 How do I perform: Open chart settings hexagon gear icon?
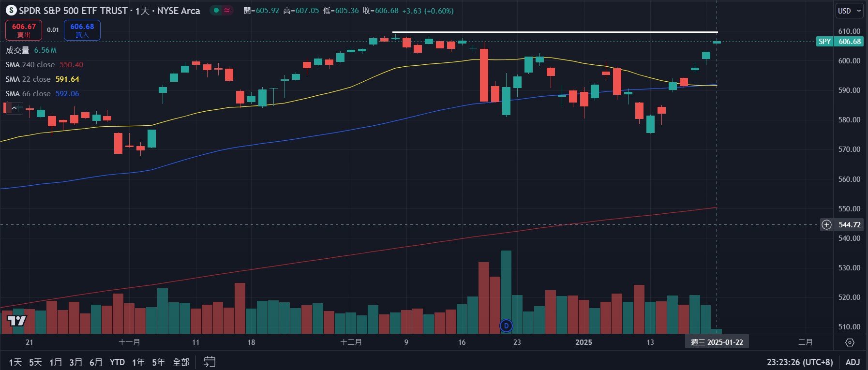pyautogui.click(x=850, y=342)
